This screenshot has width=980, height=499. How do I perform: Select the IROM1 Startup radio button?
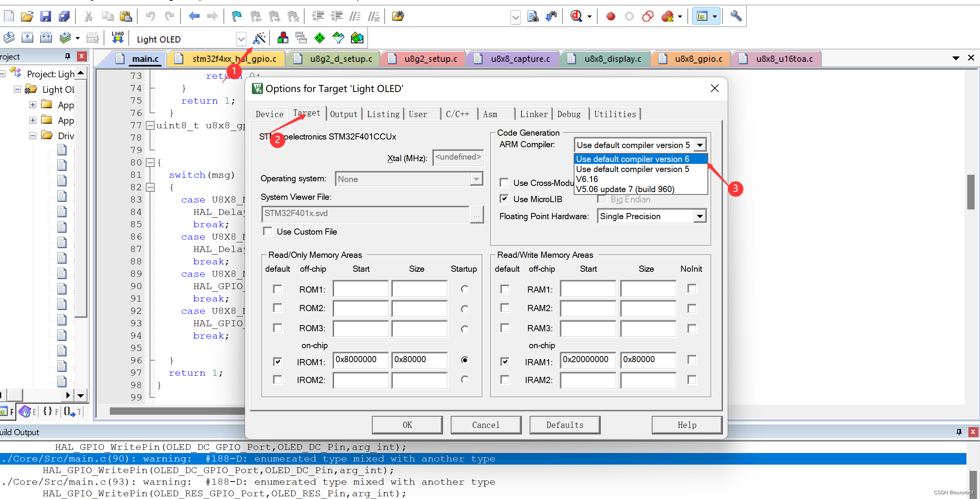pyautogui.click(x=465, y=360)
